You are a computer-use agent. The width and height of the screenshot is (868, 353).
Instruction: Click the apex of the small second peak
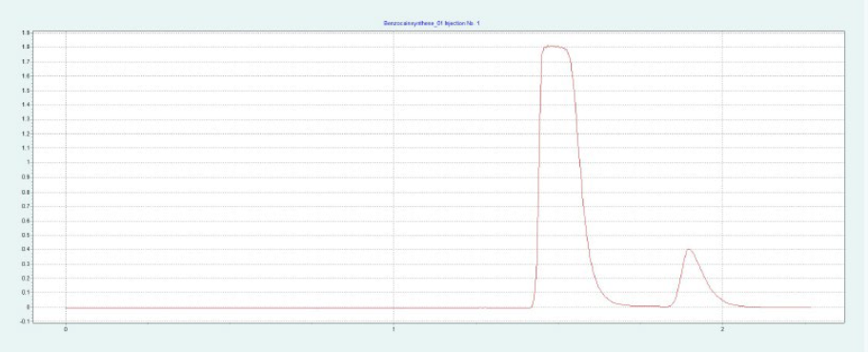(x=688, y=249)
